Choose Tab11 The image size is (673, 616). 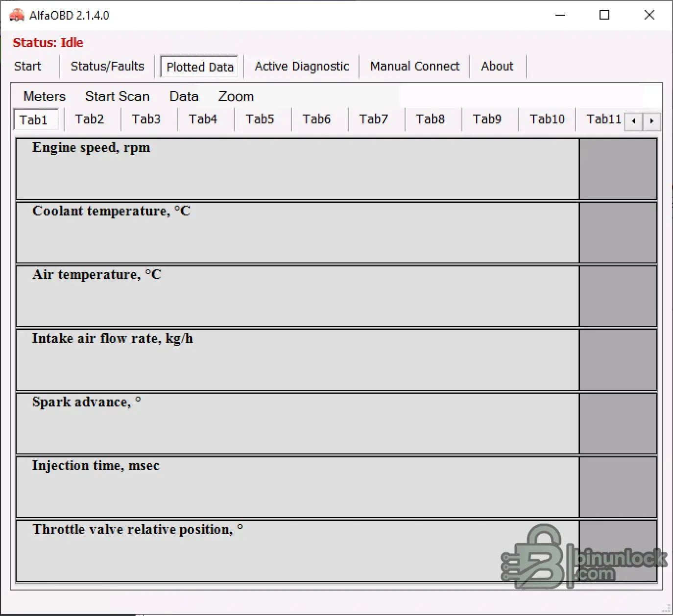coord(603,119)
